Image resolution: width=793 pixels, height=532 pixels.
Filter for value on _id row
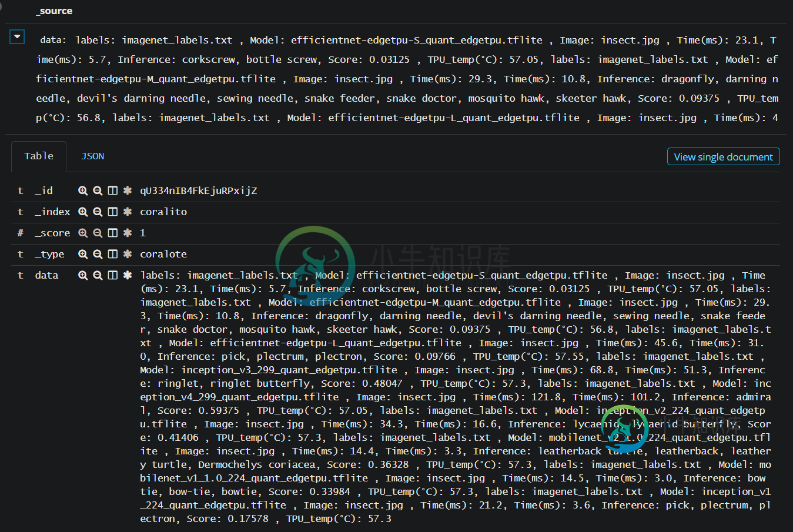pos(83,190)
